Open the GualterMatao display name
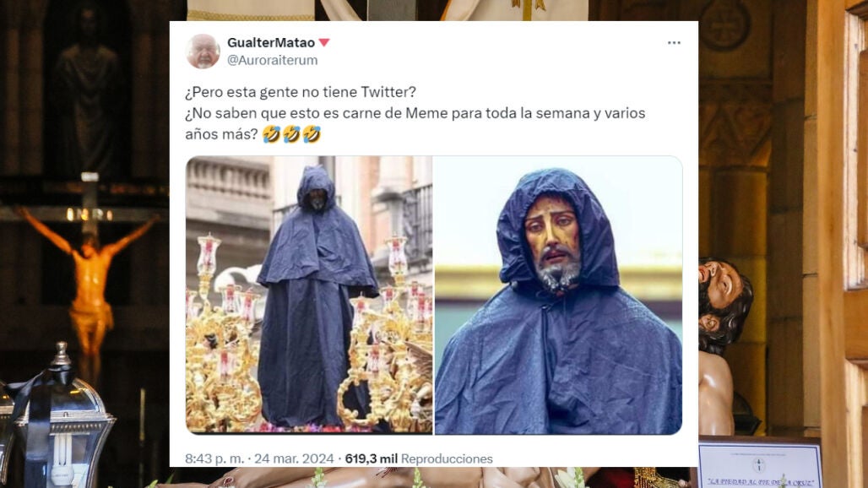 click(x=271, y=42)
